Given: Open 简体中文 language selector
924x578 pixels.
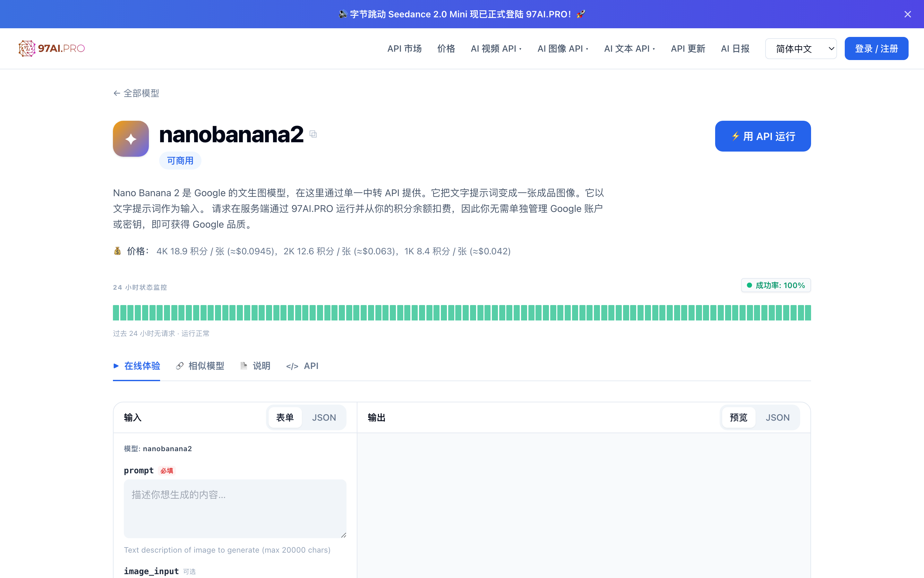Looking at the screenshot, I should coord(801,48).
